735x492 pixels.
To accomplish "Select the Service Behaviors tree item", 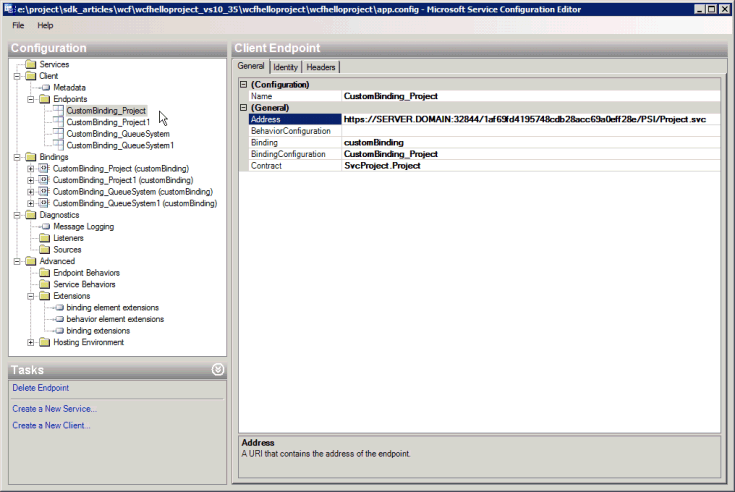I will (x=84, y=284).
